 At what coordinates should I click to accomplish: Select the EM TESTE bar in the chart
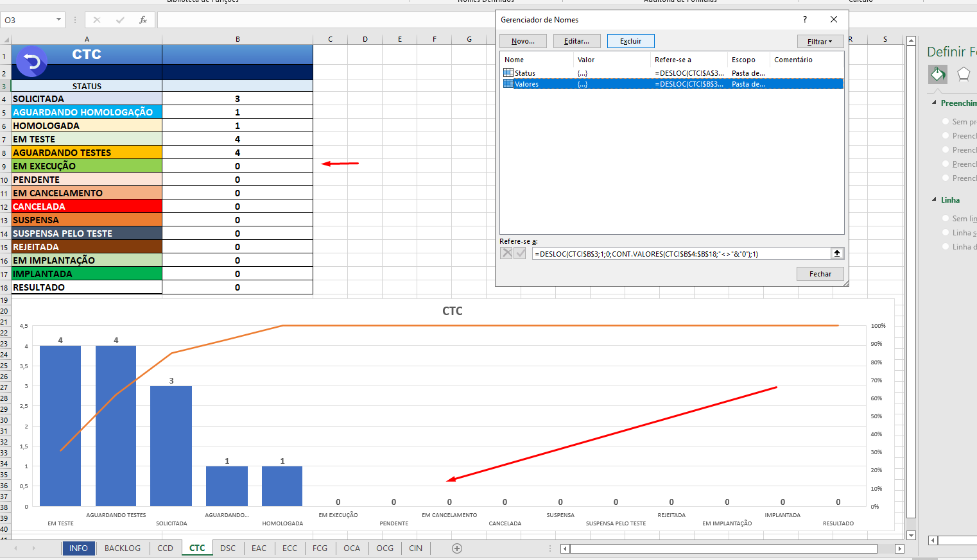pyautogui.click(x=60, y=426)
